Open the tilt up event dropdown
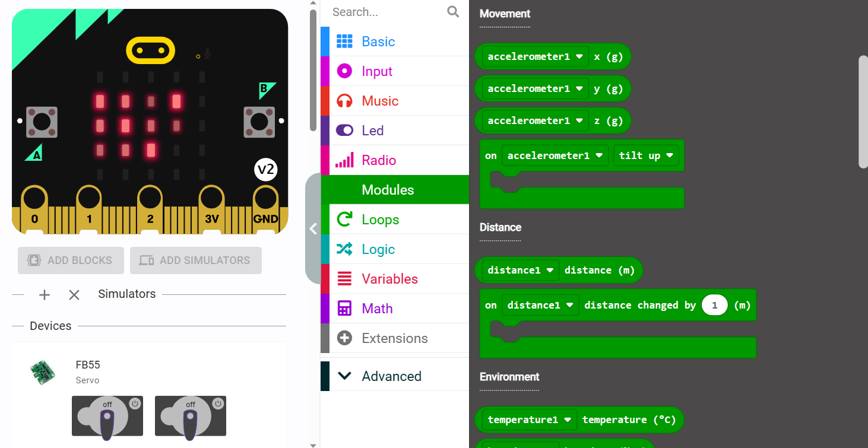868x448 pixels. (646, 155)
